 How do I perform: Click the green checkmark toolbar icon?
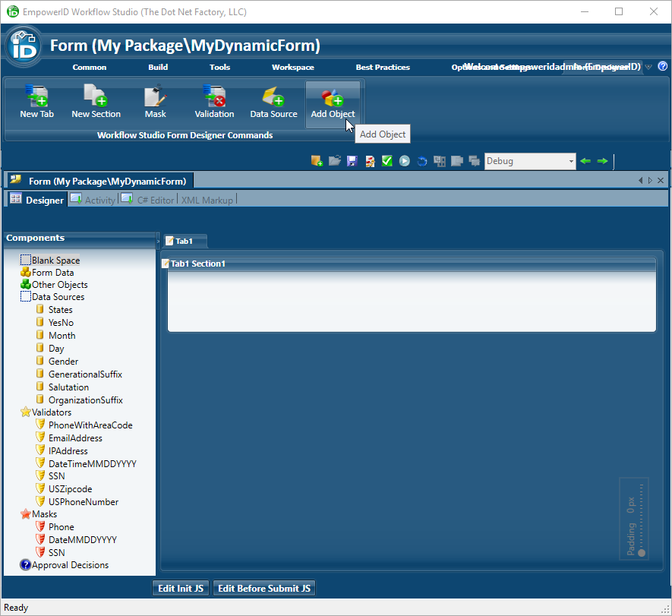(x=387, y=161)
